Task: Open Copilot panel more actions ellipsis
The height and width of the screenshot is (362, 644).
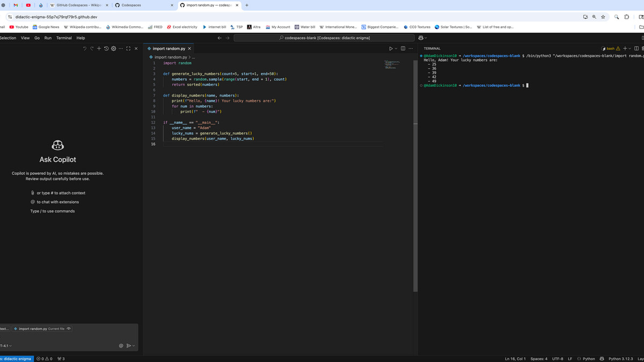Action: (120, 49)
